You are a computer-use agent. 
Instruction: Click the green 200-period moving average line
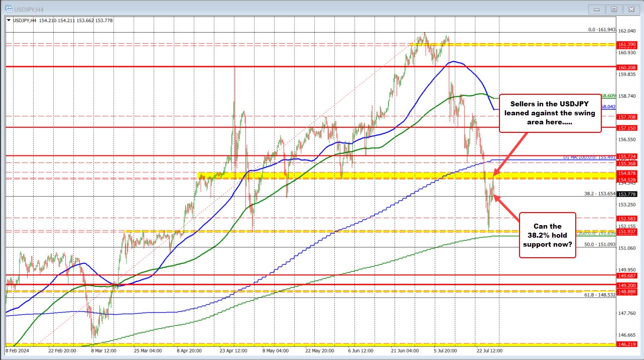(x=502, y=235)
